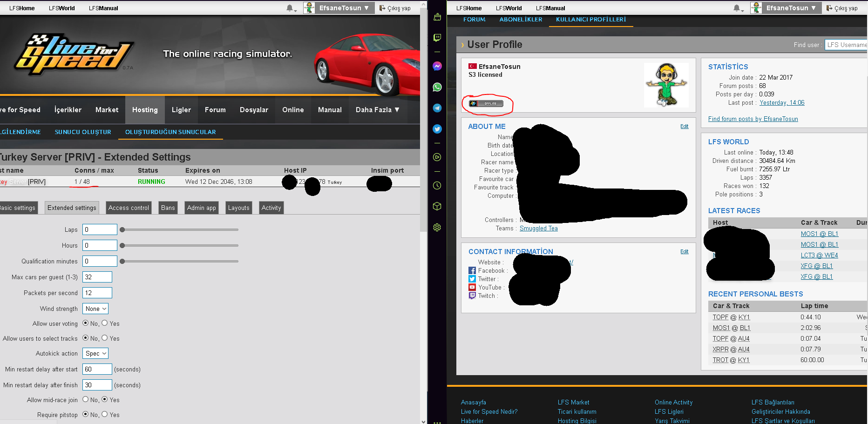Set Allow users to select tracks to Yes
868x424 pixels.
click(105, 338)
